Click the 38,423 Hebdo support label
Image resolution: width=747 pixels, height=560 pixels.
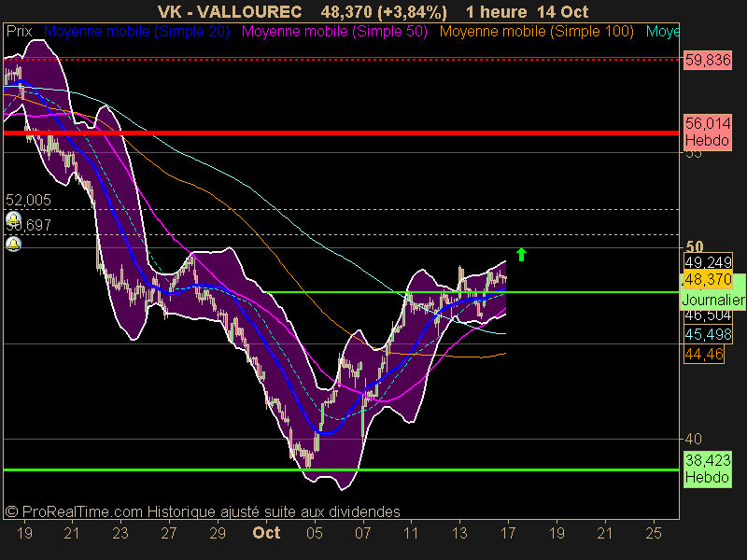708,469
